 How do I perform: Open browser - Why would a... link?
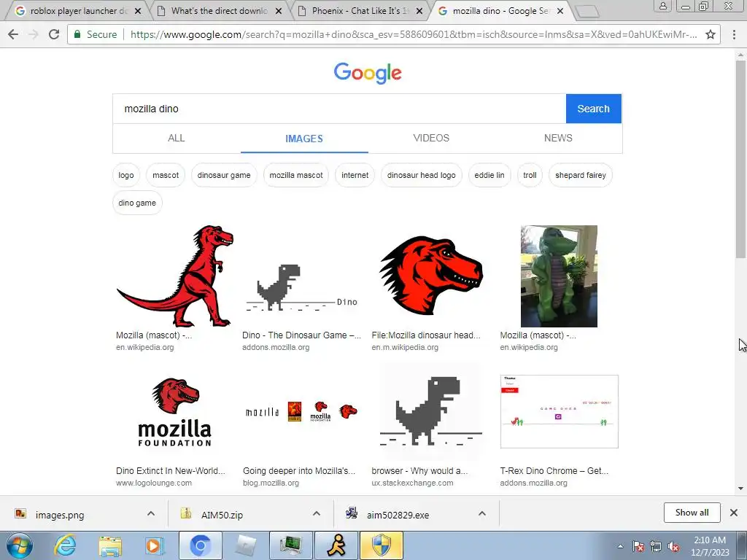click(419, 471)
